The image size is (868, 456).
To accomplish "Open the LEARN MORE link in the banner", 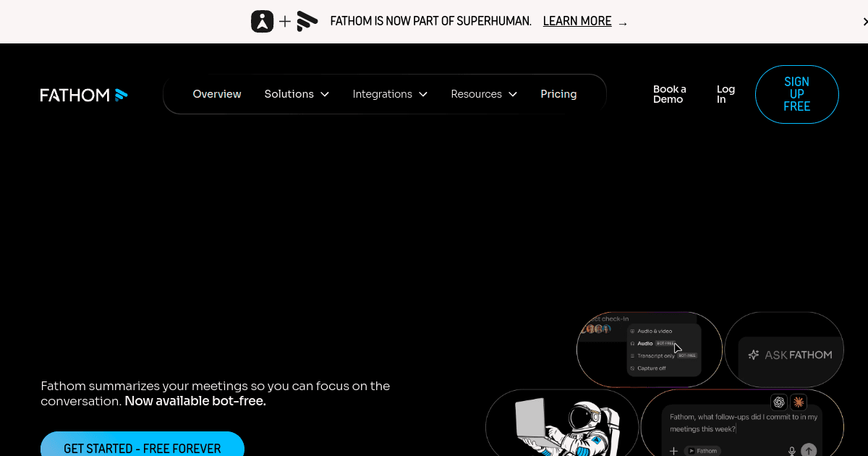I will click(577, 22).
